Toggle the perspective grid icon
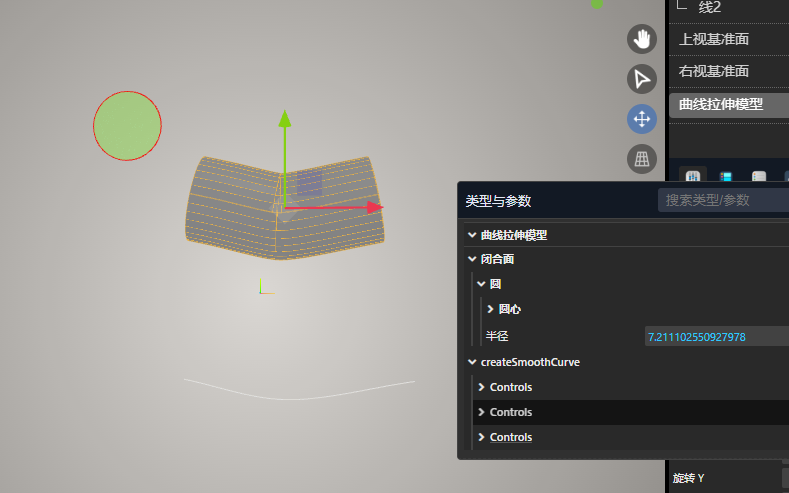 [641, 158]
